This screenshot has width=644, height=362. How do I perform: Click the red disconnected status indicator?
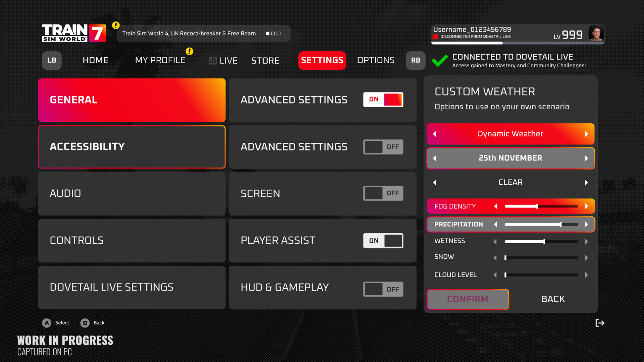435,37
